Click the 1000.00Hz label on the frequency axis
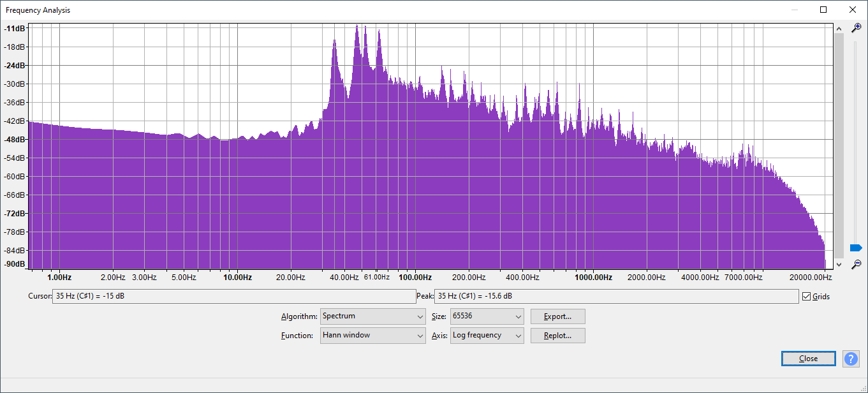 click(593, 278)
